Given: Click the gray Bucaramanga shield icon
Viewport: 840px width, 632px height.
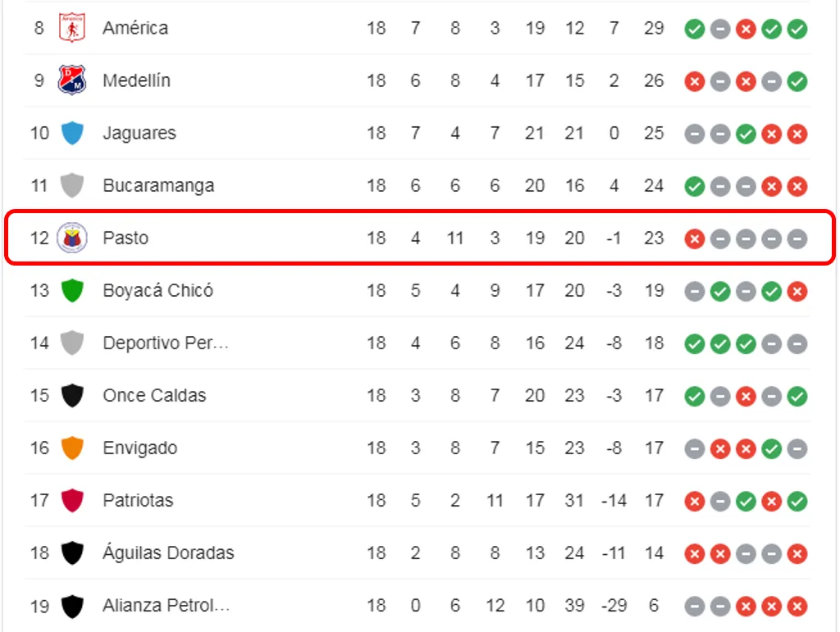Looking at the screenshot, I should point(72,185).
